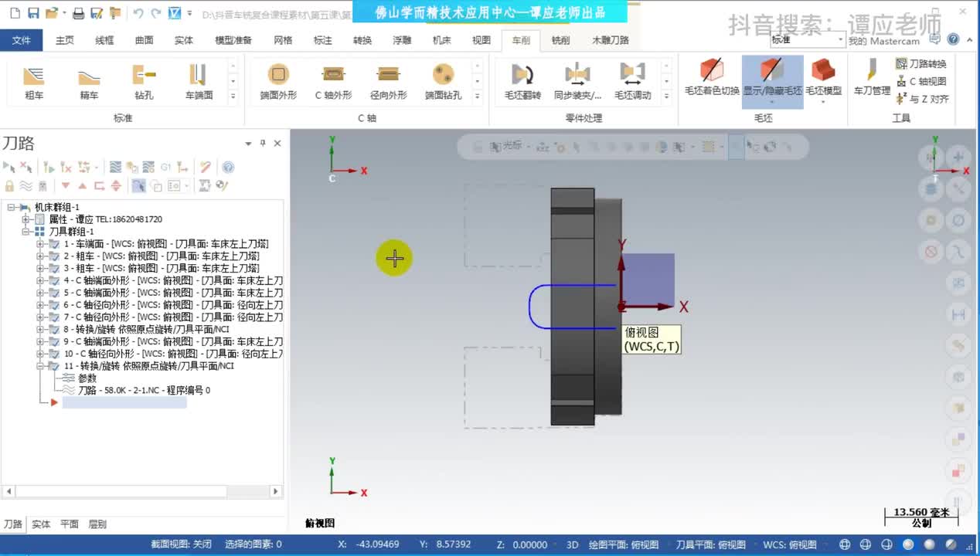The width and height of the screenshot is (980, 556).
Task: Select the 径向外形 toolpath
Action: pyautogui.click(x=388, y=83)
